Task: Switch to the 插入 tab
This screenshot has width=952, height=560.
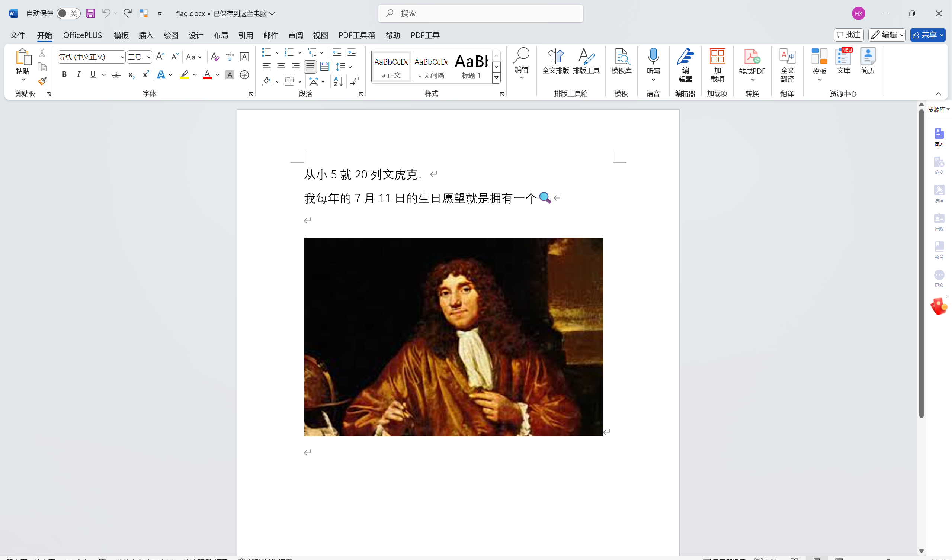Action: tap(146, 35)
